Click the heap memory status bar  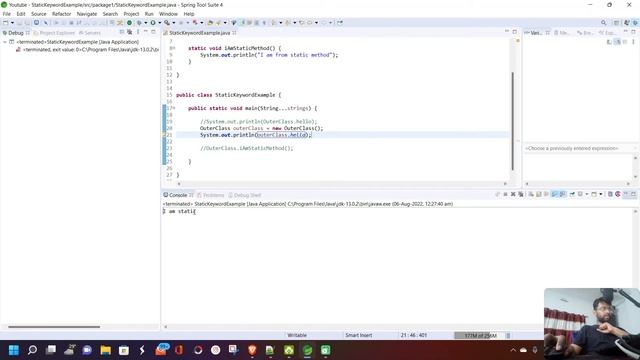(480, 336)
